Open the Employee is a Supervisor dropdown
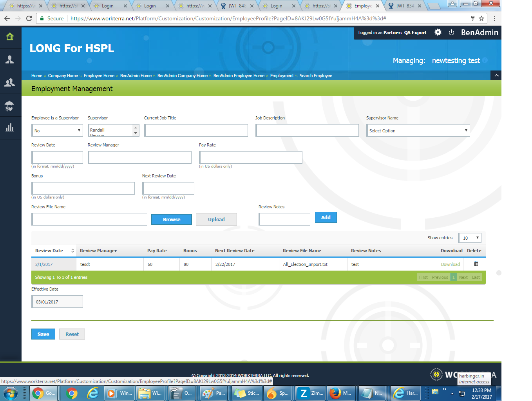The width and height of the screenshot is (532, 401). pos(57,131)
